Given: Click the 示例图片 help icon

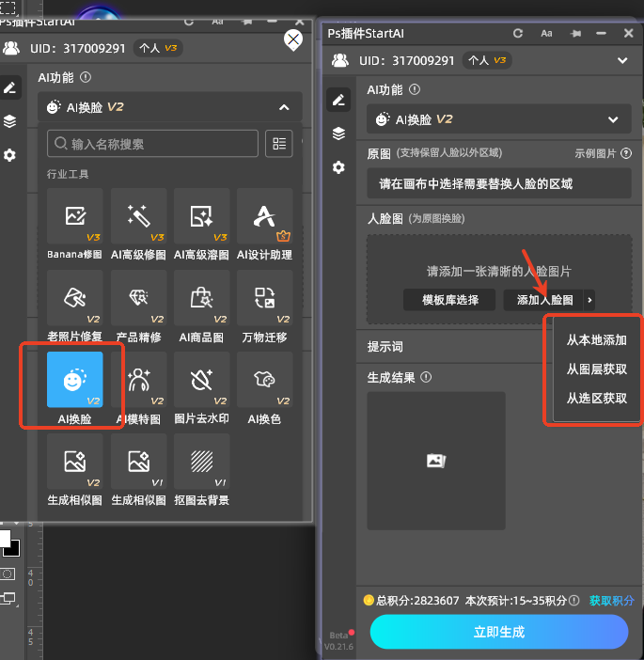Looking at the screenshot, I should (626, 153).
